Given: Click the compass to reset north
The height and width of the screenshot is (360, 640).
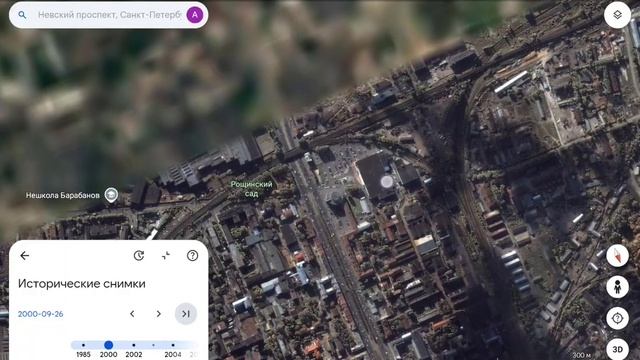Looking at the screenshot, I should (x=617, y=256).
